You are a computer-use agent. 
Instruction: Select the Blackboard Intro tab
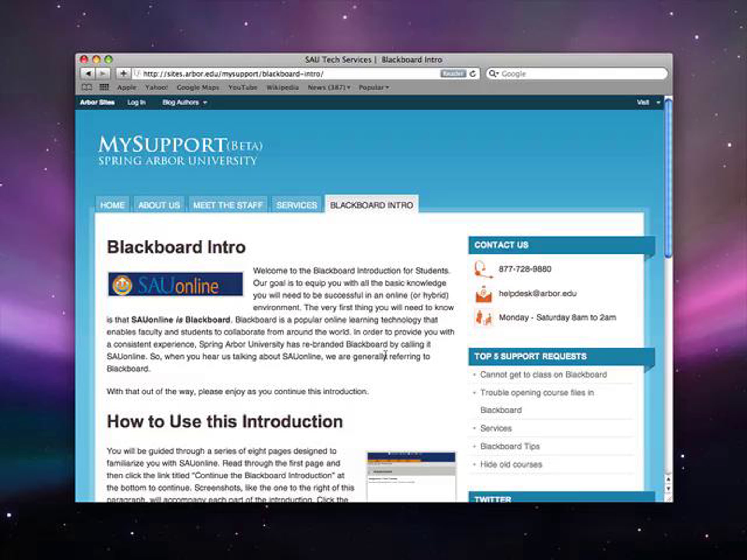click(371, 205)
